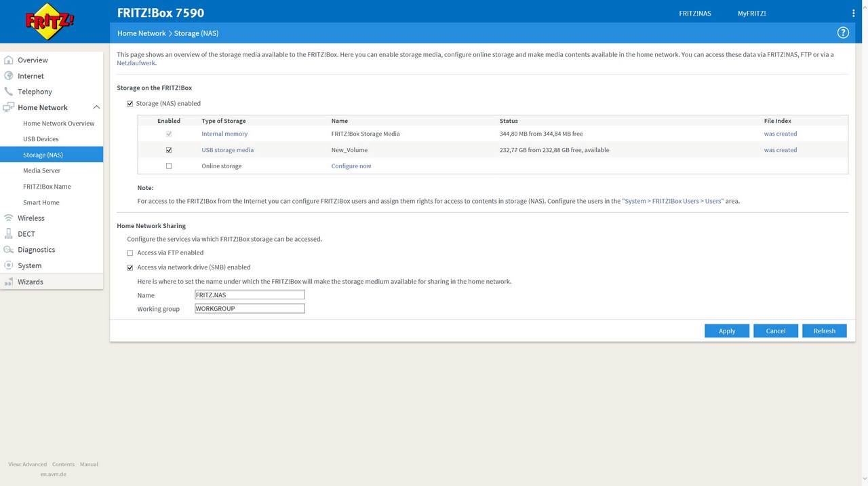868x486 pixels.
Task: Click the Telephony handset icon
Action: 9,92
